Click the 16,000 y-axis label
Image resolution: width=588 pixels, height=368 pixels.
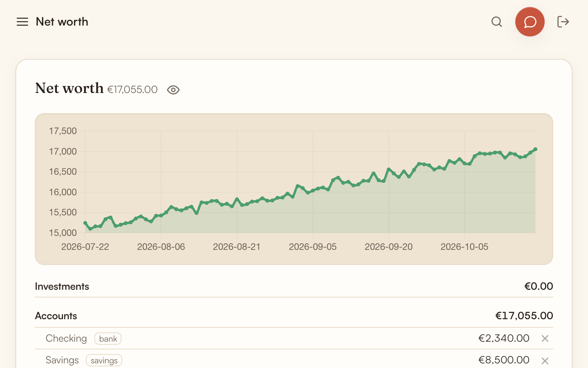click(x=63, y=192)
